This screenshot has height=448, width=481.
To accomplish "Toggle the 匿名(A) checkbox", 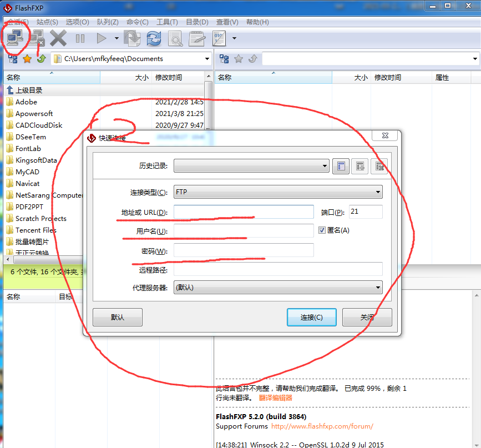I will [x=322, y=230].
